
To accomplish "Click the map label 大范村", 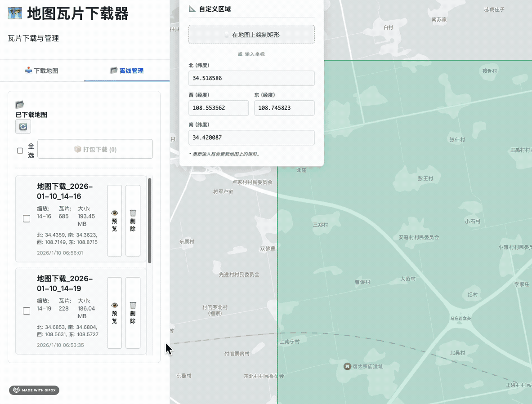I will pyautogui.click(x=408, y=279).
